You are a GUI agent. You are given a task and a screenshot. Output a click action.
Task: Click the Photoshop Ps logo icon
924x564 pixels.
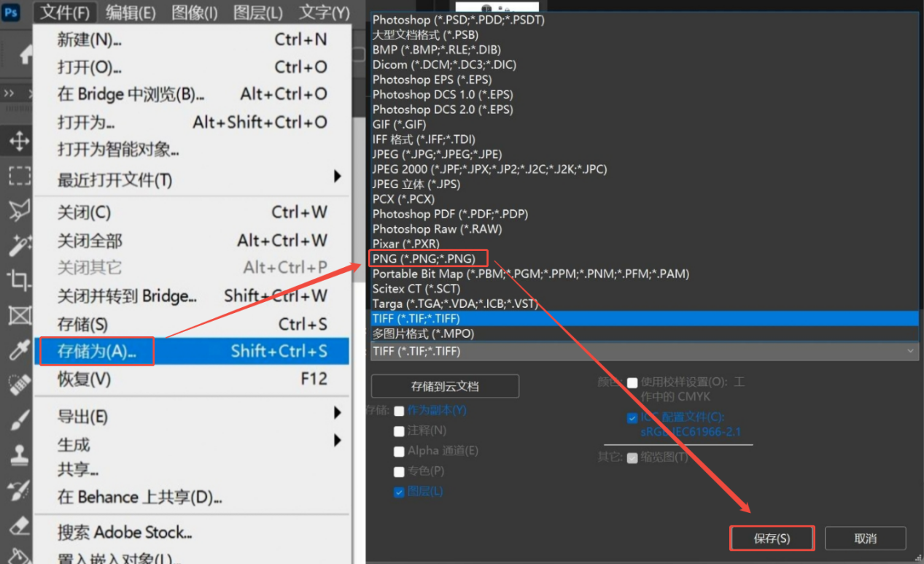[x=11, y=12]
